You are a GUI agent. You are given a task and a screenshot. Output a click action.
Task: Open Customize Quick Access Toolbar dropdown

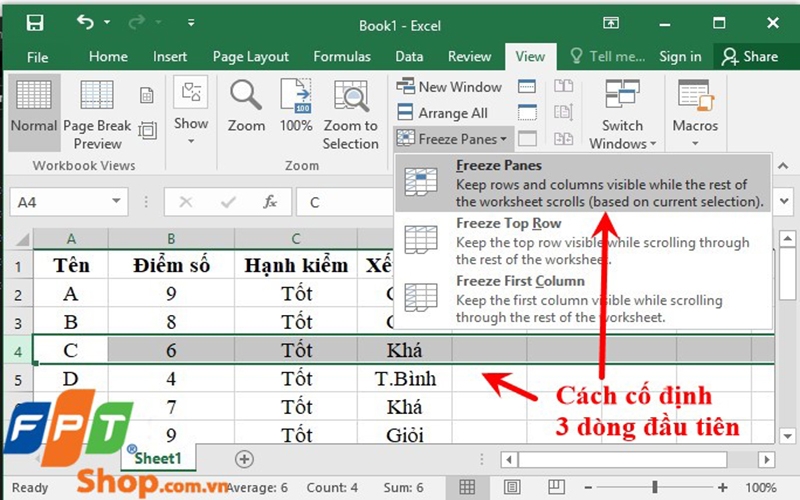pyautogui.click(x=191, y=22)
